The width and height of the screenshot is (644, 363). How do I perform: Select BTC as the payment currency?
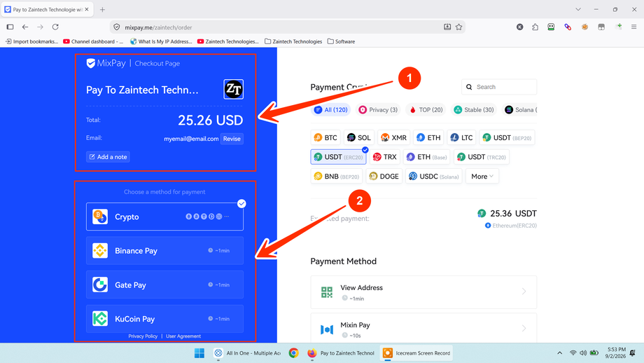click(325, 138)
